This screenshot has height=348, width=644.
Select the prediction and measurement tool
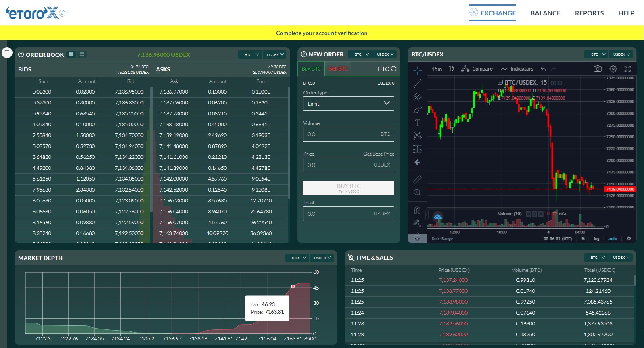tap(417, 149)
